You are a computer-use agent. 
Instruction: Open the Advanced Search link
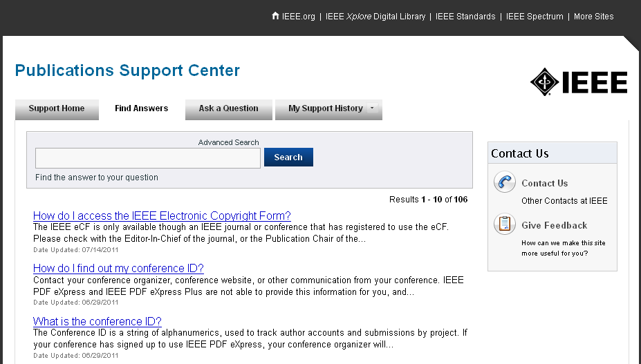[x=228, y=142]
